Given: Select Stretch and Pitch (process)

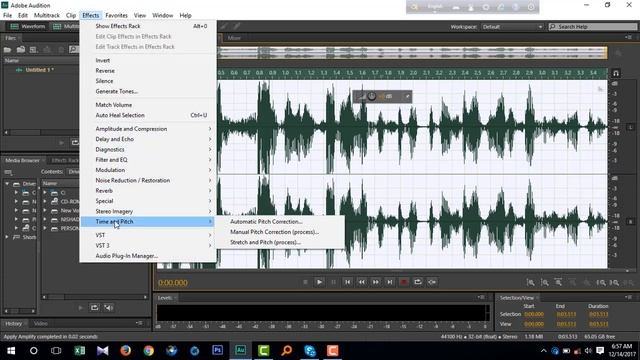Looking at the screenshot, I should (x=280, y=242).
